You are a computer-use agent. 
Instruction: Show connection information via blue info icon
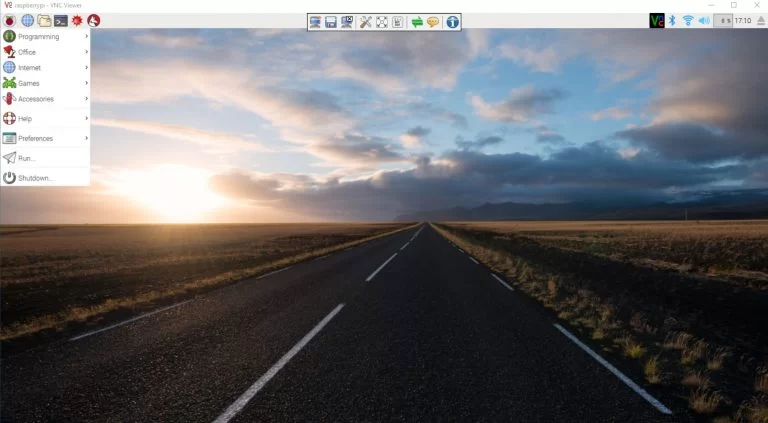pyautogui.click(x=452, y=21)
